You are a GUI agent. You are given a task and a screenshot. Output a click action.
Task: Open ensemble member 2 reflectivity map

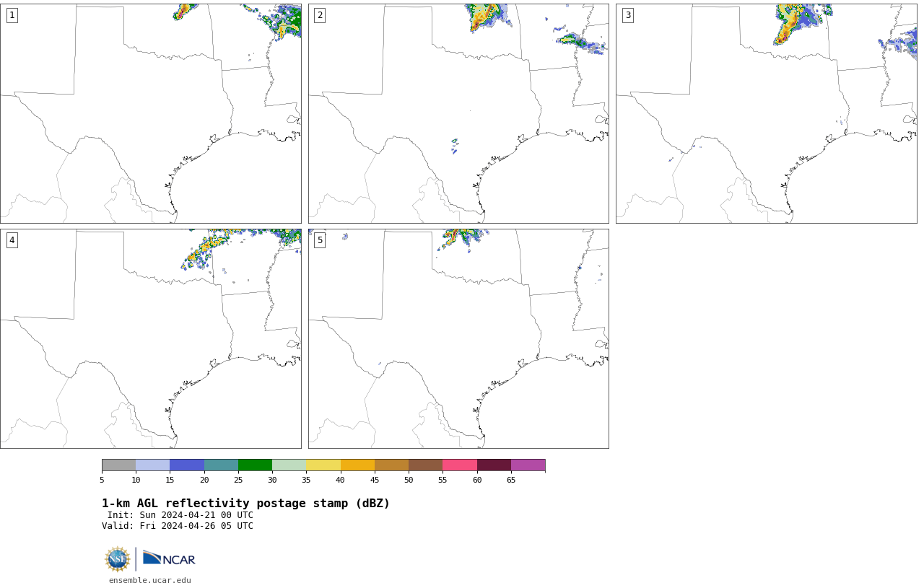point(458,113)
